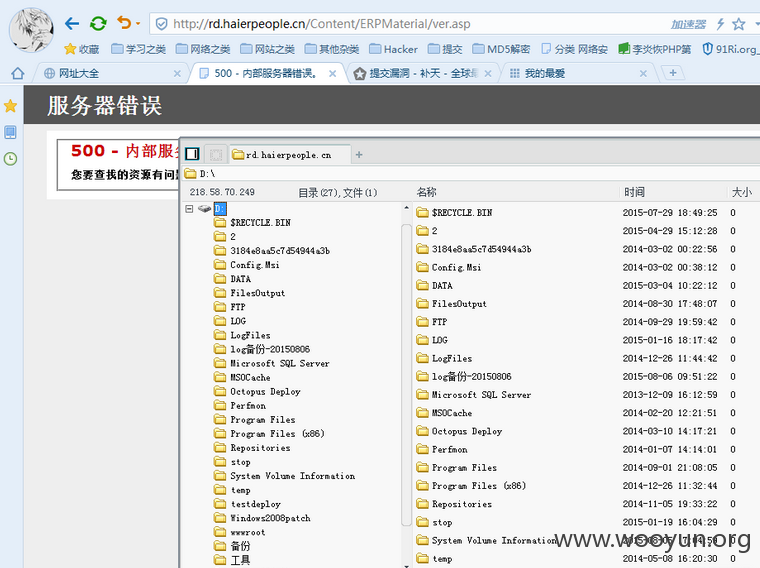The width and height of the screenshot is (760, 568).
Task: Click the orange undo restore icon
Action: pyautogui.click(x=124, y=23)
